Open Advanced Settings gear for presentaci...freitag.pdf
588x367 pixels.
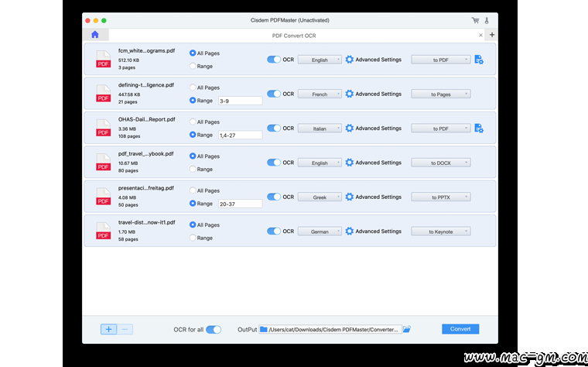[x=349, y=197]
